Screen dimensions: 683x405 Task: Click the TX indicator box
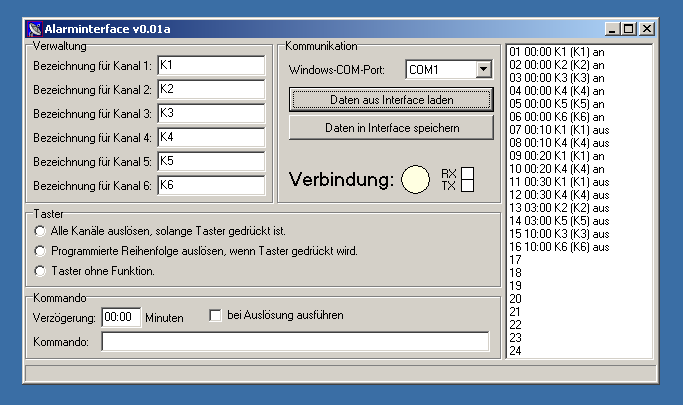click(466, 186)
